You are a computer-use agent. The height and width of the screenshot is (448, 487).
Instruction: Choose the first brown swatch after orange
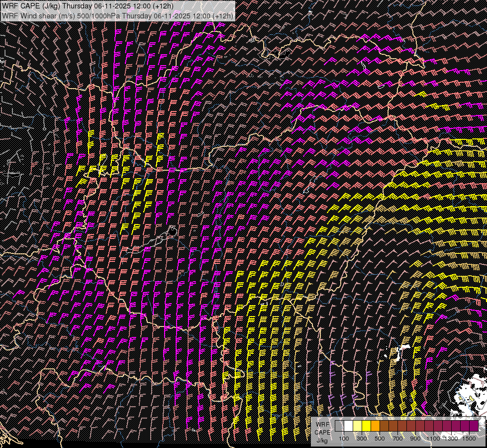coord(384,426)
